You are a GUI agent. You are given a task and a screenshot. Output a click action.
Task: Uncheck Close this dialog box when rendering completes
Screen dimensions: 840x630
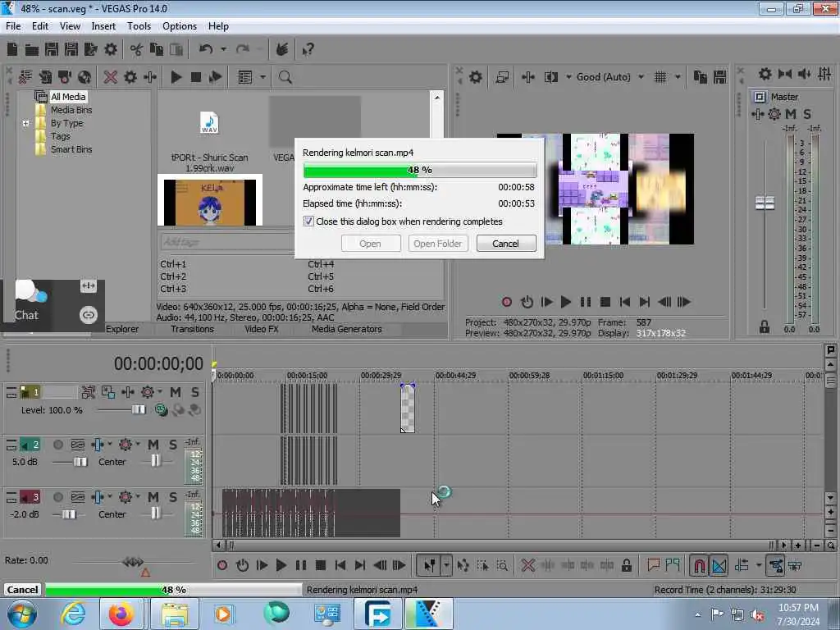(x=308, y=221)
